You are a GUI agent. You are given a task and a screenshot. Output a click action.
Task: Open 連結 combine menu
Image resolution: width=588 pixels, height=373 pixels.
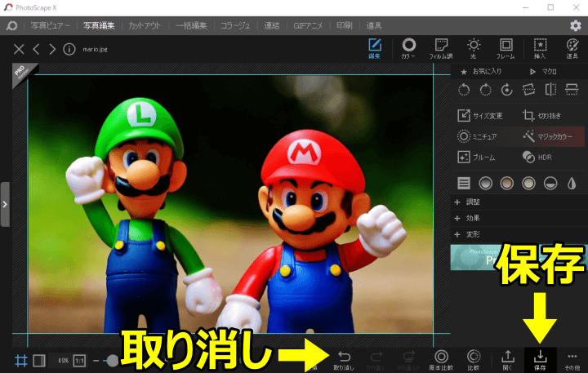pyautogui.click(x=272, y=25)
